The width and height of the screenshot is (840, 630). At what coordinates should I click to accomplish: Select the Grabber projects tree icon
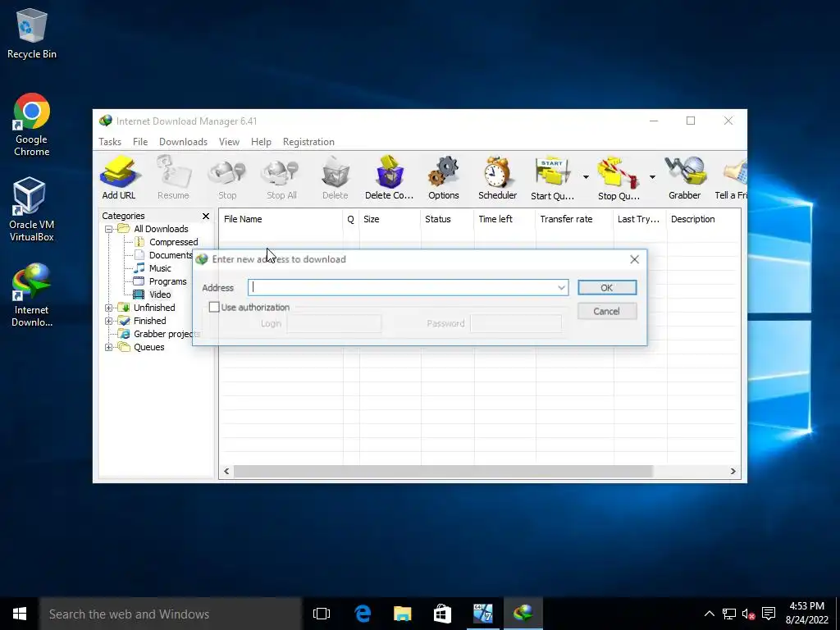(x=124, y=334)
